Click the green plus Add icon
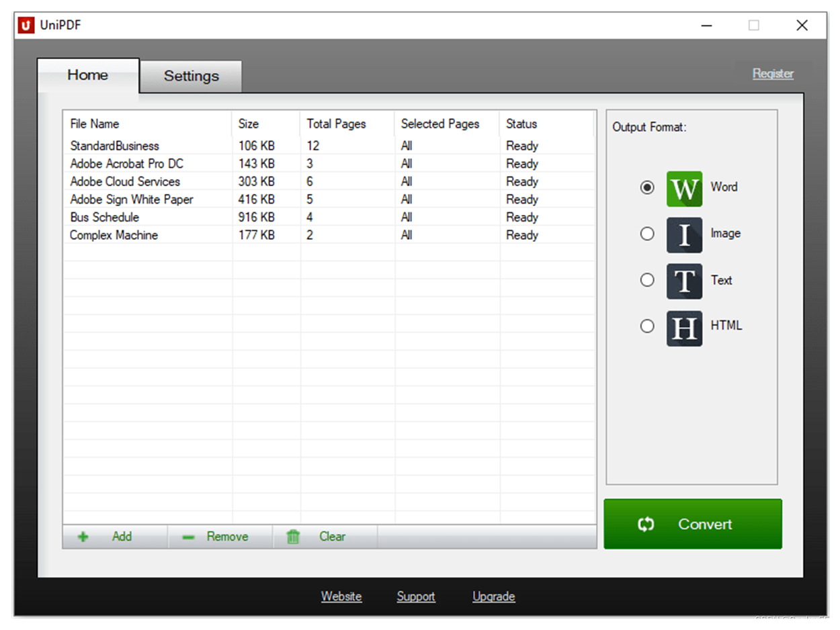 pyautogui.click(x=83, y=537)
